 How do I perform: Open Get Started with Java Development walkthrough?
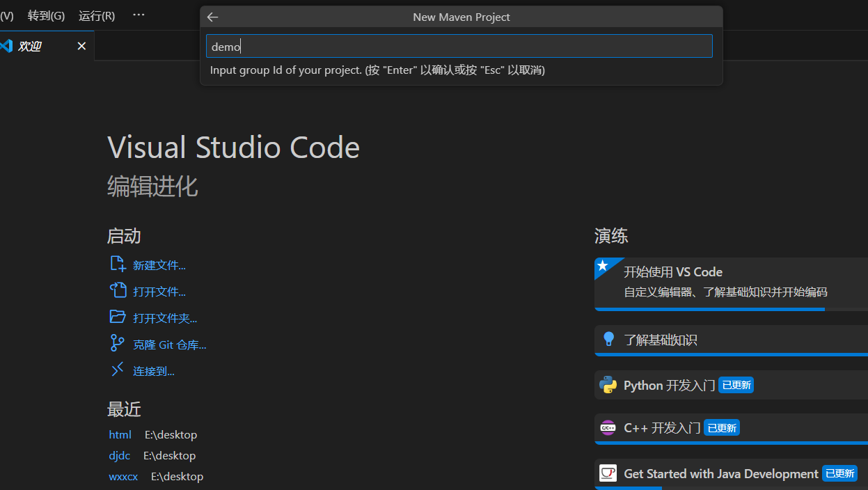coord(731,474)
